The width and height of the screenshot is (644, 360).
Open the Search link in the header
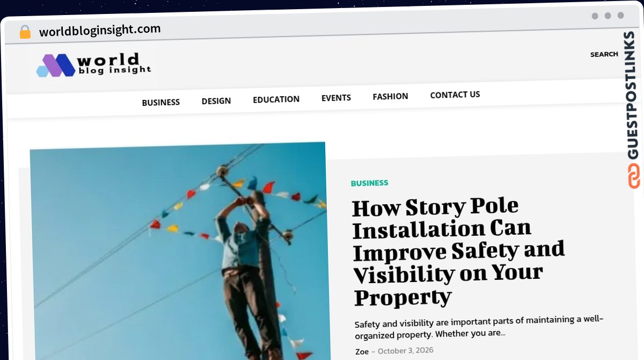point(604,54)
